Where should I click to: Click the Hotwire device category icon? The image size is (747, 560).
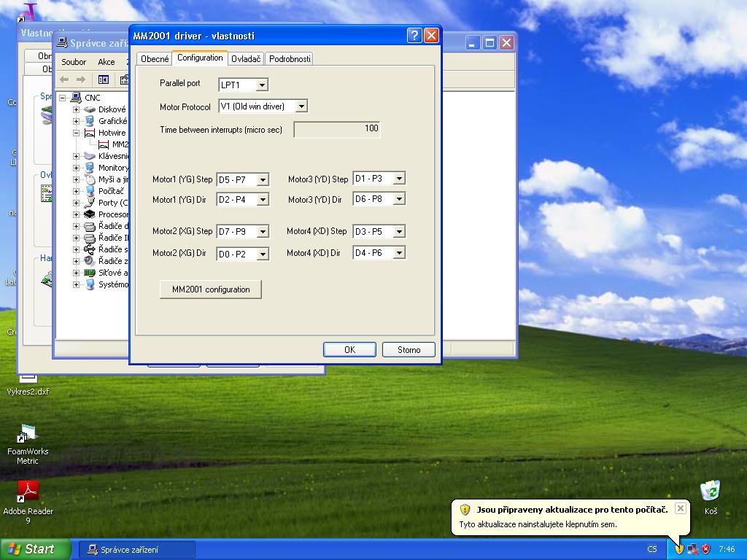pos(90,133)
